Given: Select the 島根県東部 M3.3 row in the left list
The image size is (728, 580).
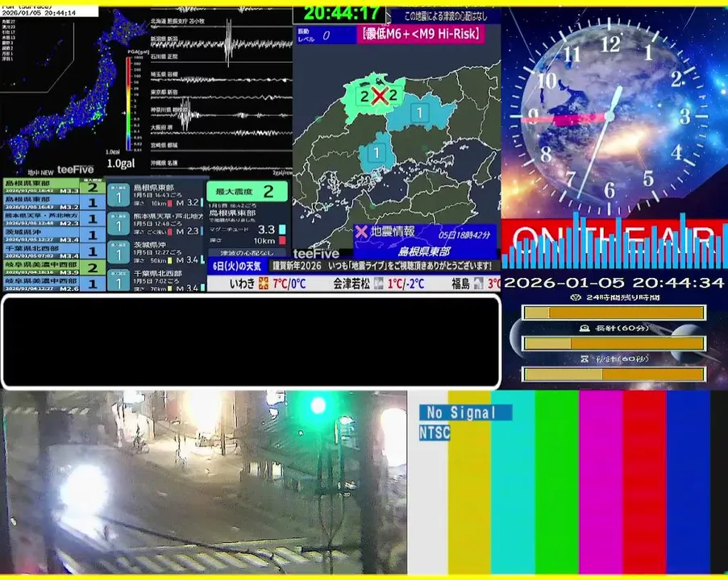Looking at the screenshot, I should [54, 186].
